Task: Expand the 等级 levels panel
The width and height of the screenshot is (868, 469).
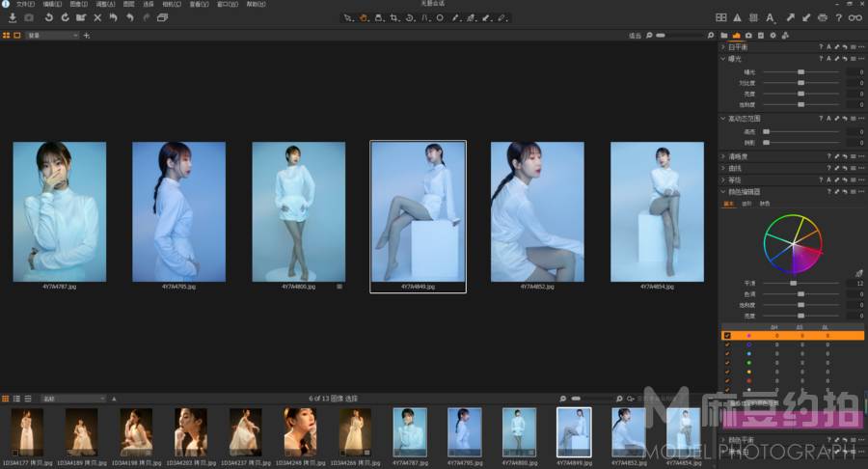Action: pyautogui.click(x=723, y=179)
